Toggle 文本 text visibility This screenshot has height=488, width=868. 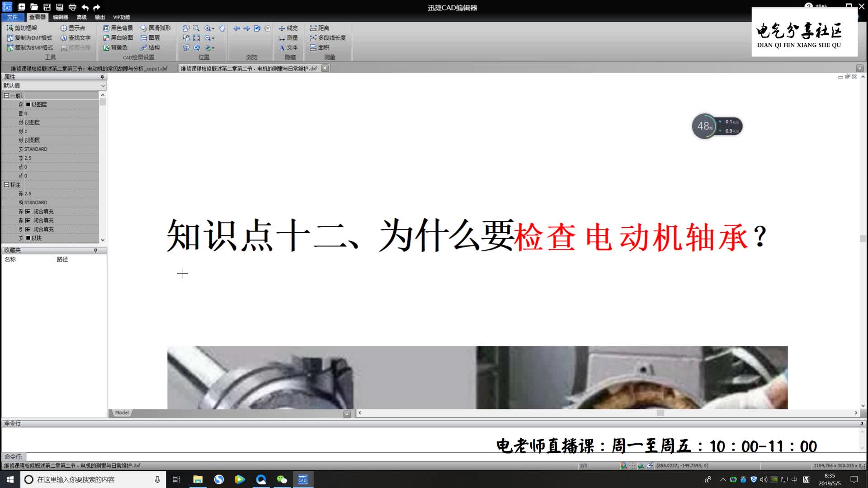[288, 47]
